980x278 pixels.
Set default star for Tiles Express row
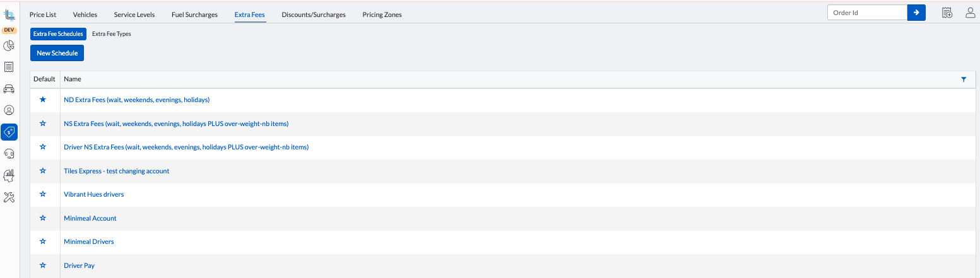pos(43,171)
